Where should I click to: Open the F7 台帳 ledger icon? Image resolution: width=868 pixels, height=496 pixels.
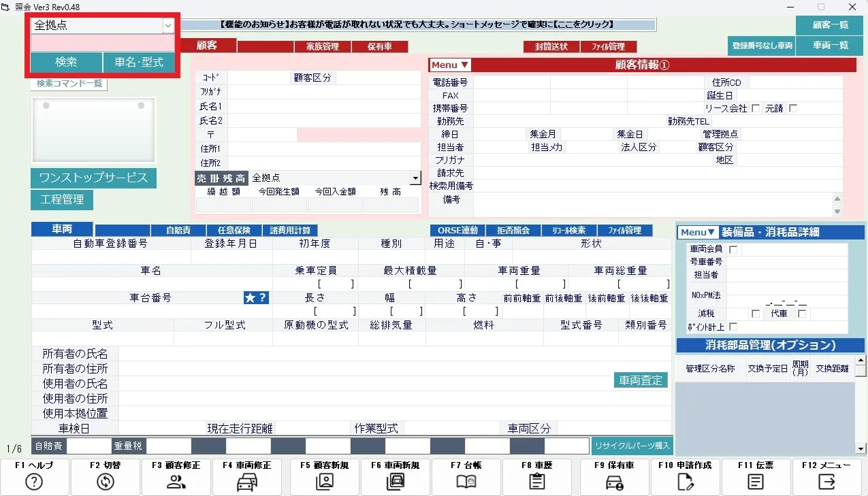(x=466, y=482)
